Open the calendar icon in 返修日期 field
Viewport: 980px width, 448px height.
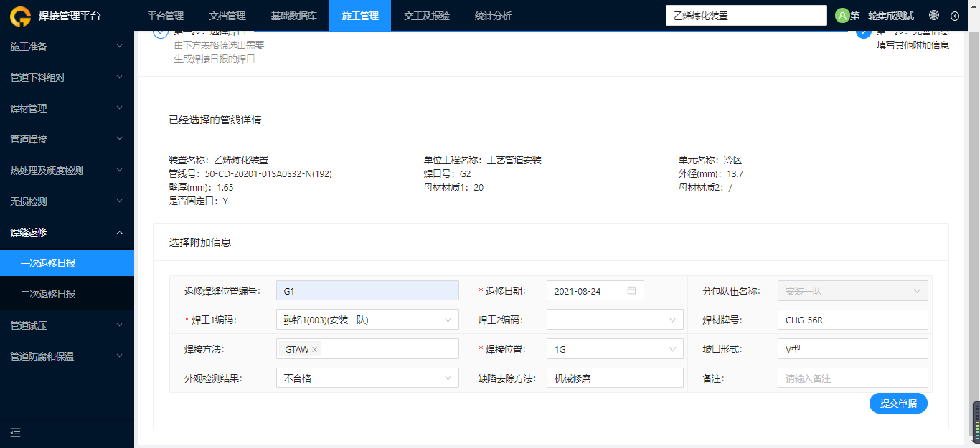coord(631,290)
